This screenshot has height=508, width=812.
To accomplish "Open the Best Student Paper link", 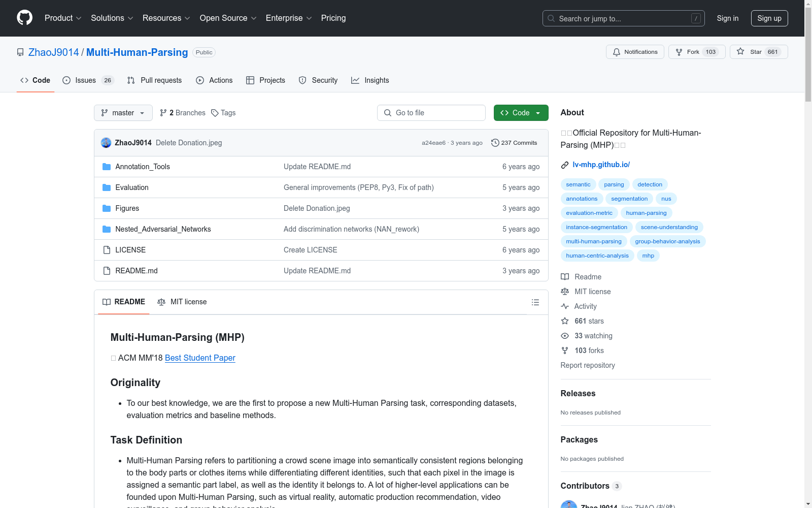I will pos(200,358).
